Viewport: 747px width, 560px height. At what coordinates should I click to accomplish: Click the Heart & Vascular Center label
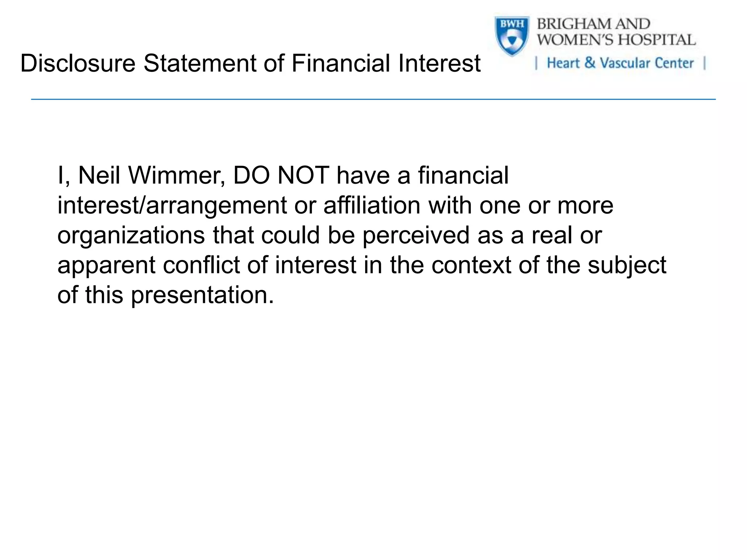(620, 63)
